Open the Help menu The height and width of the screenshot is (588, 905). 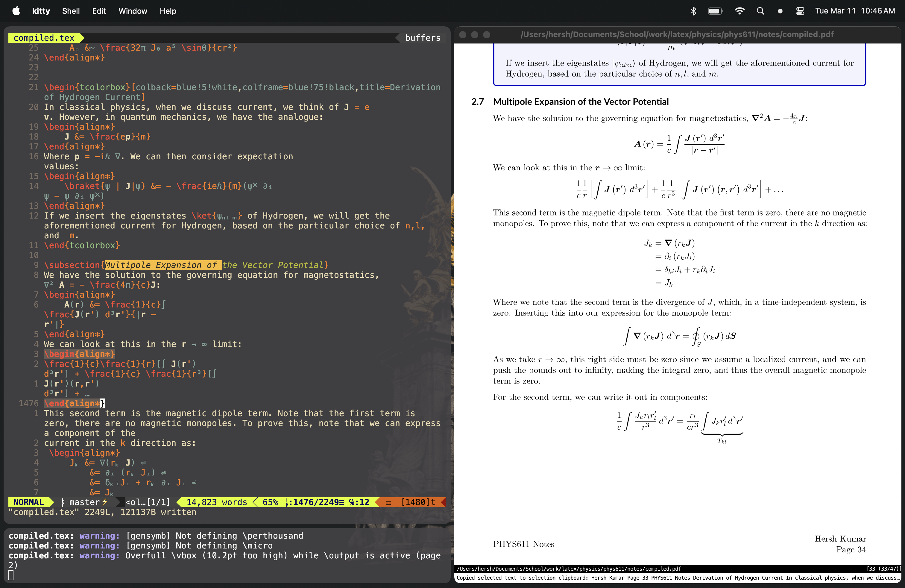[168, 11]
